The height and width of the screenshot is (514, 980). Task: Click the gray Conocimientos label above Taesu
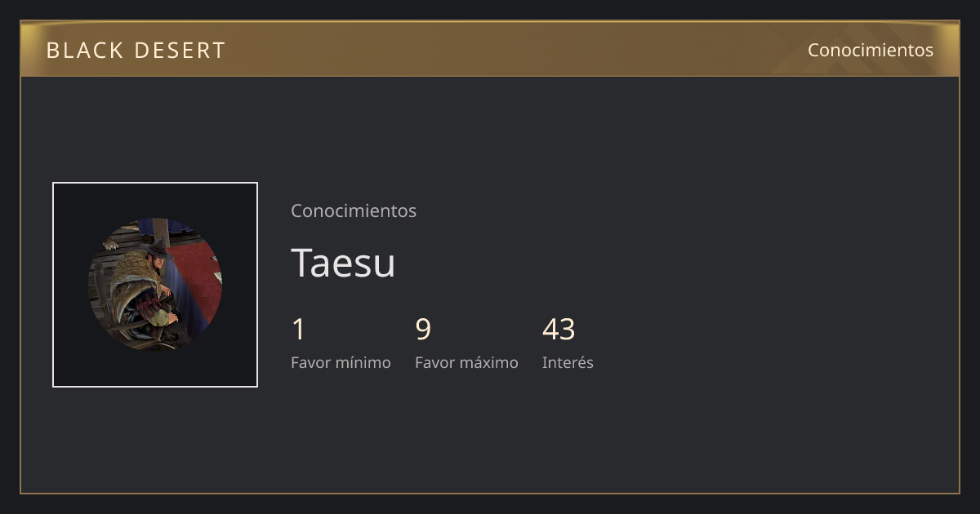click(x=354, y=210)
